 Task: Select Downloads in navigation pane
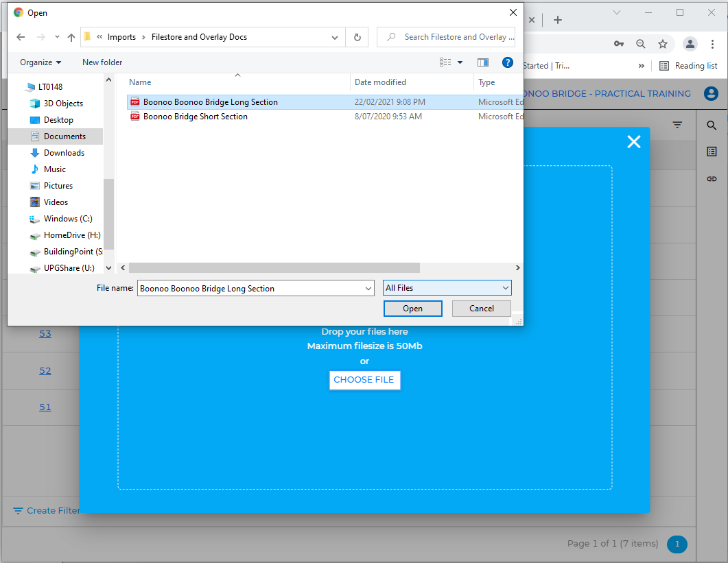click(x=64, y=153)
